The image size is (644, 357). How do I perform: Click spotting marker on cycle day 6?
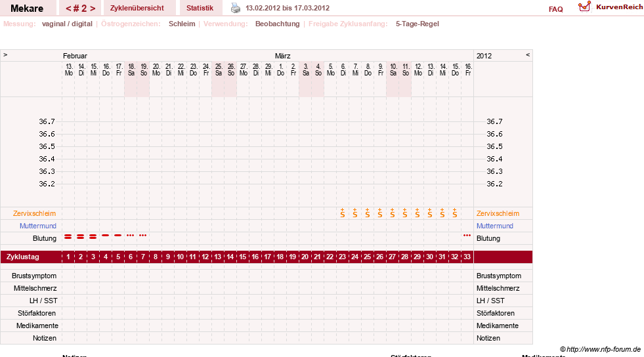tap(130, 235)
